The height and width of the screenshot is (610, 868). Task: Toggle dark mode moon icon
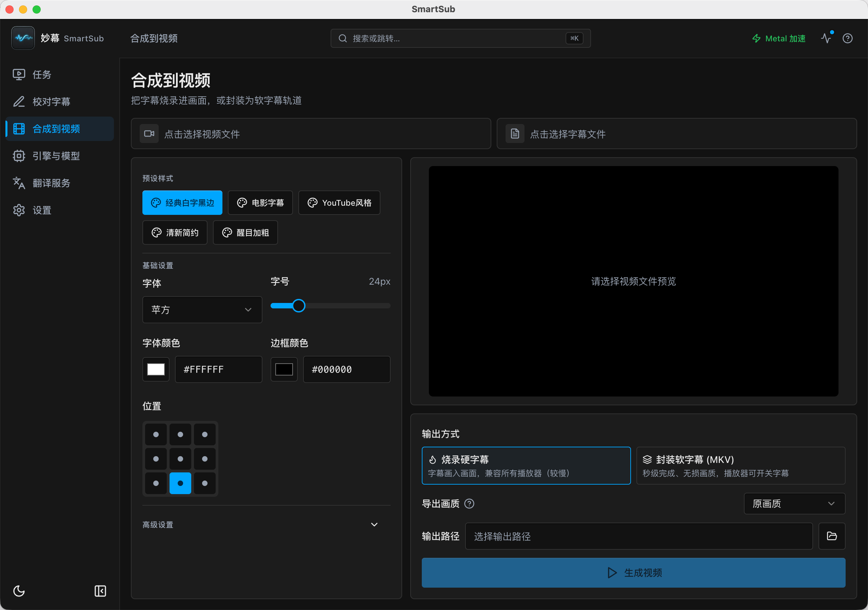click(x=19, y=591)
